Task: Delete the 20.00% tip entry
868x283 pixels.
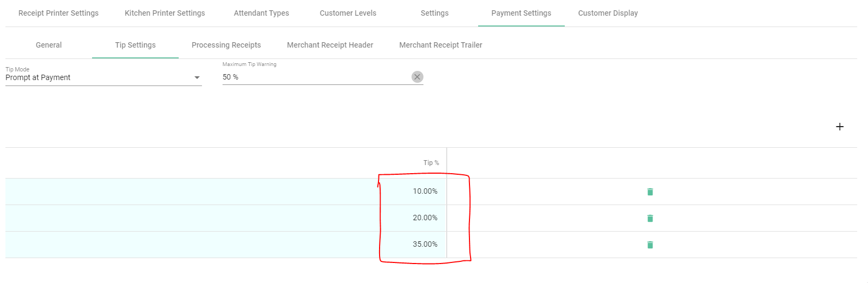Action: coord(650,218)
